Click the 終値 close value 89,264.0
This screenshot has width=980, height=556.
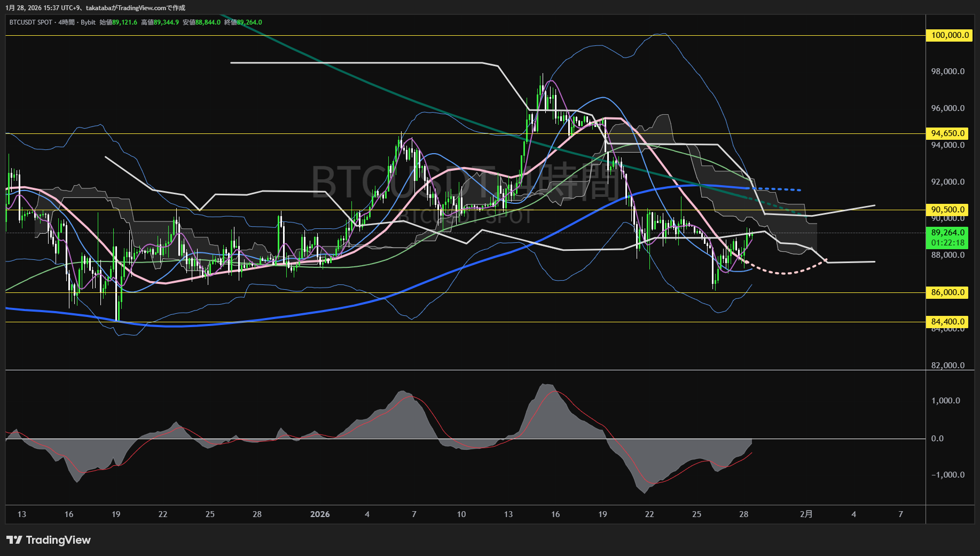click(249, 22)
